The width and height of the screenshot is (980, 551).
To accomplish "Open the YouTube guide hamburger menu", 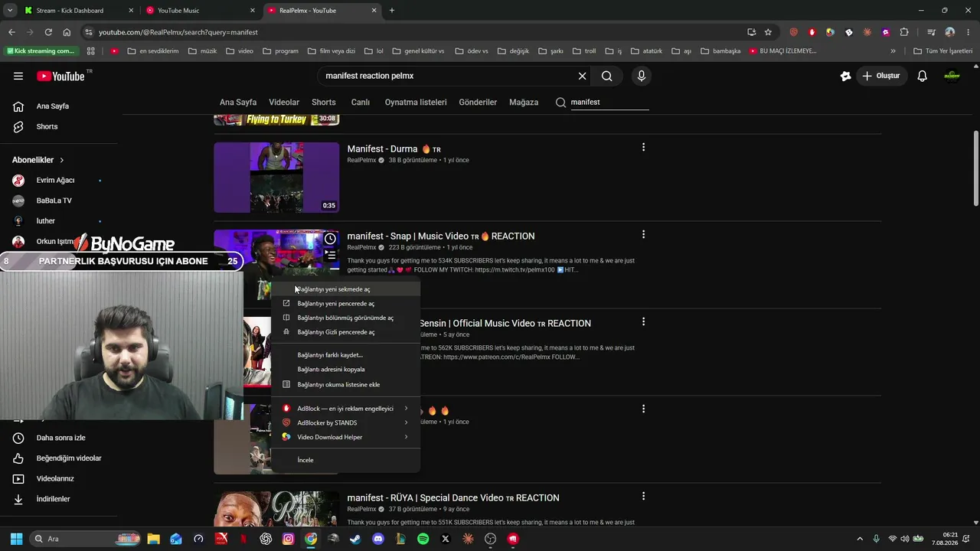I will coord(18,76).
